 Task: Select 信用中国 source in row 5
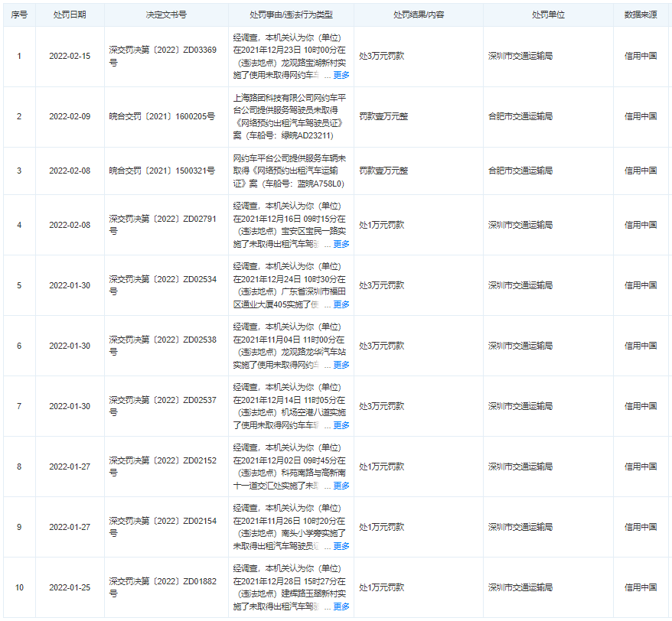[641, 285]
